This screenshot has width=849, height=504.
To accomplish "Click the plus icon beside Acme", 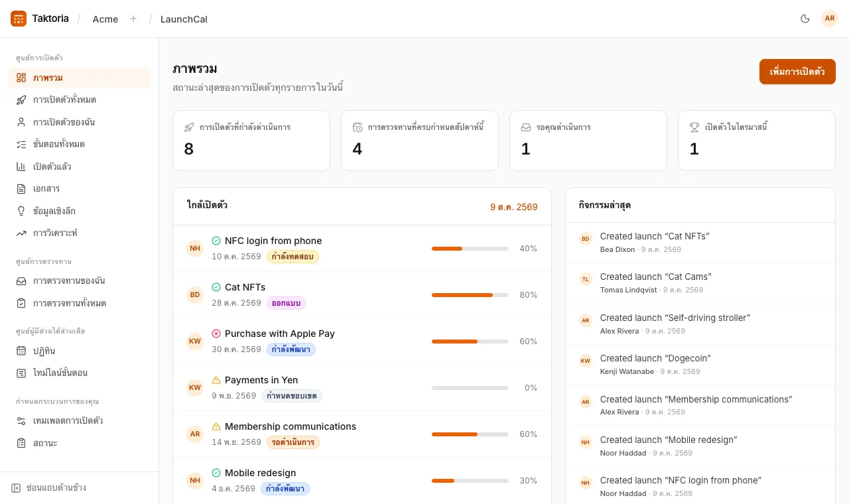I will tap(133, 19).
